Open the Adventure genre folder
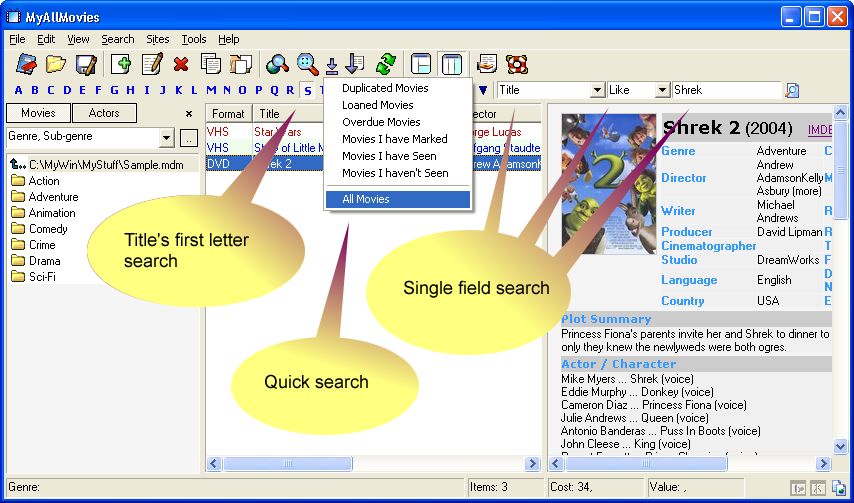The height and width of the screenshot is (503, 854). pos(45,197)
